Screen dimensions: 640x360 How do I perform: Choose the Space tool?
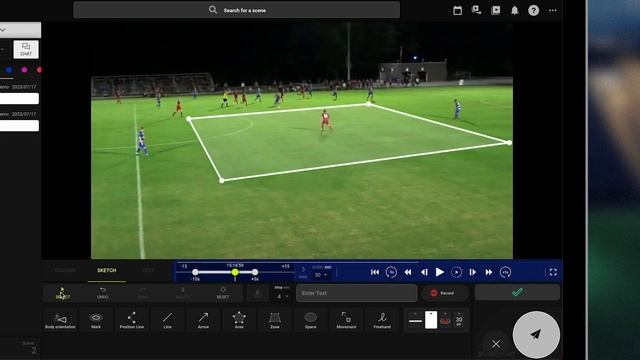point(311,320)
